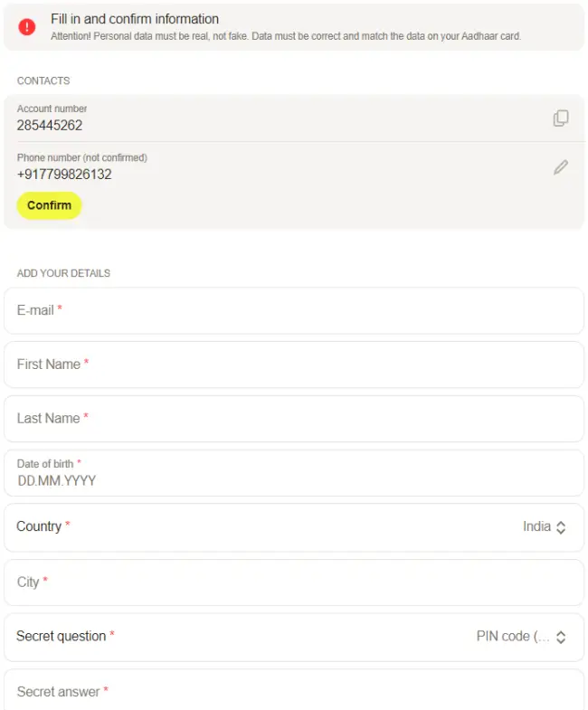Click the up-down chevron beside India
The height and width of the screenshot is (710, 588).
561,527
